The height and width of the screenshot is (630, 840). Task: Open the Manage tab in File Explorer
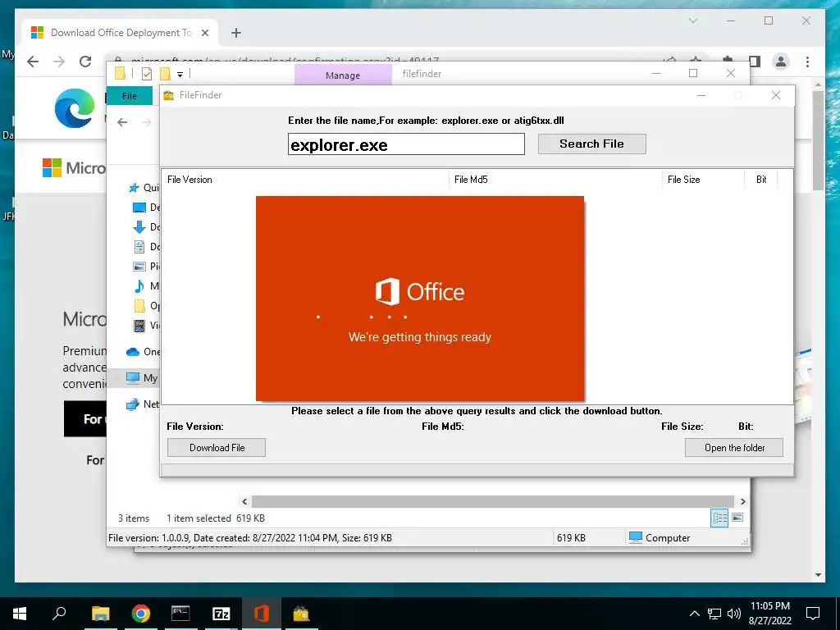(x=343, y=75)
